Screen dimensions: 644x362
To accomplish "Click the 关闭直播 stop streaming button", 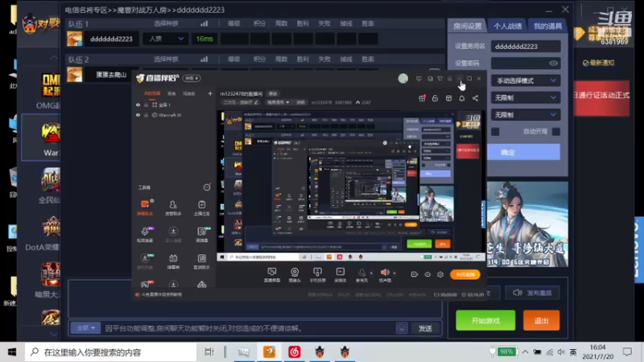I will (x=465, y=274).
